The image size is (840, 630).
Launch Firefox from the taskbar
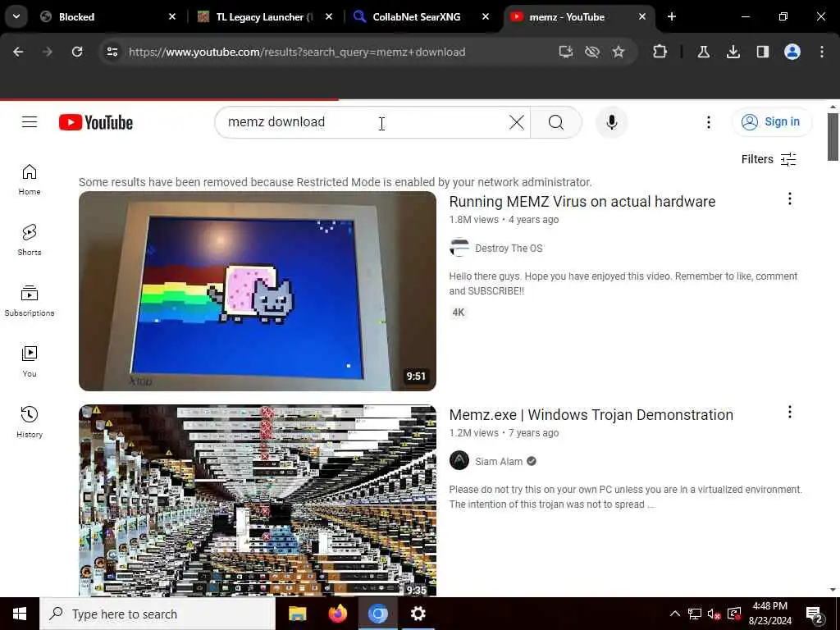(337, 614)
